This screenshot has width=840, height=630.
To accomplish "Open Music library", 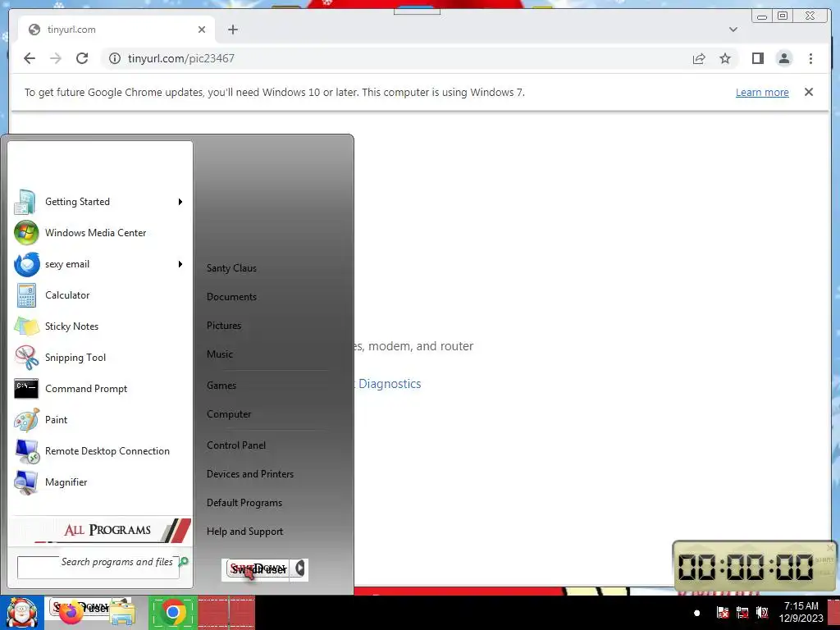I will pyautogui.click(x=220, y=354).
